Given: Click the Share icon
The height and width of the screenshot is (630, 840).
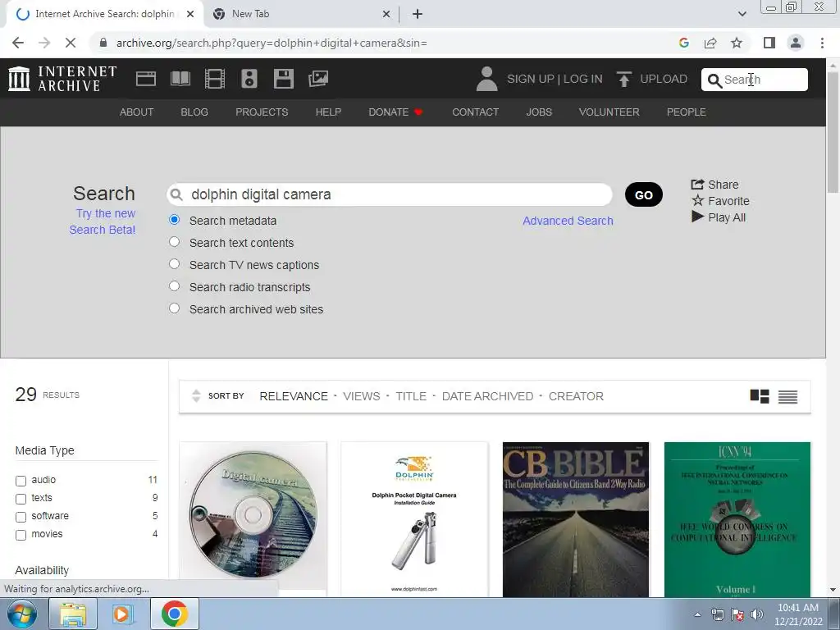Looking at the screenshot, I should coord(697,185).
